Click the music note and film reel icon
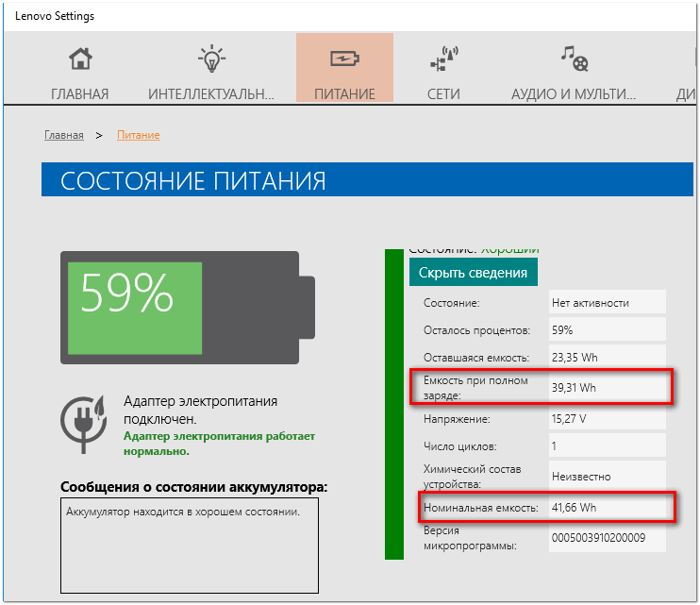Viewport: 700px width, 605px height. pyautogui.click(x=574, y=59)
